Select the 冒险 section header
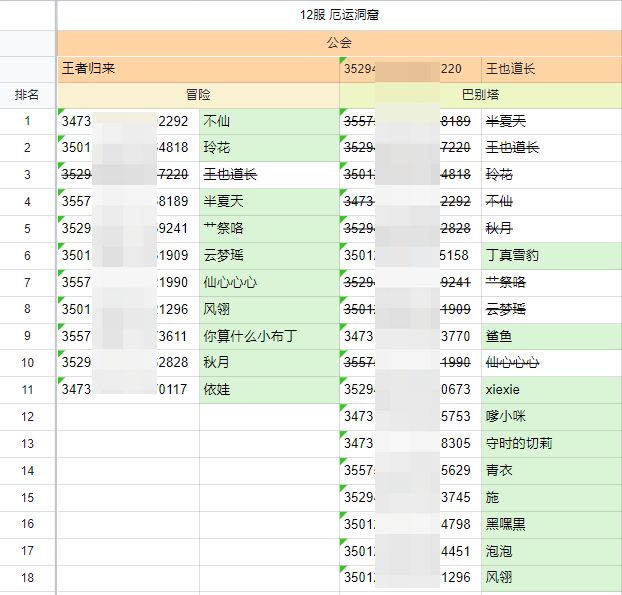The height and width of the screenshot is (595, 622). [x=198, y=95]
